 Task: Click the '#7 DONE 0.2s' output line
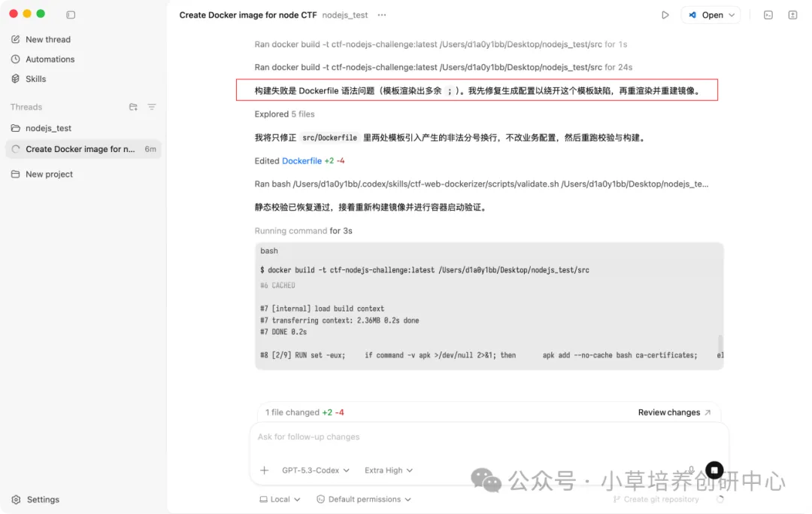point(283,332)
